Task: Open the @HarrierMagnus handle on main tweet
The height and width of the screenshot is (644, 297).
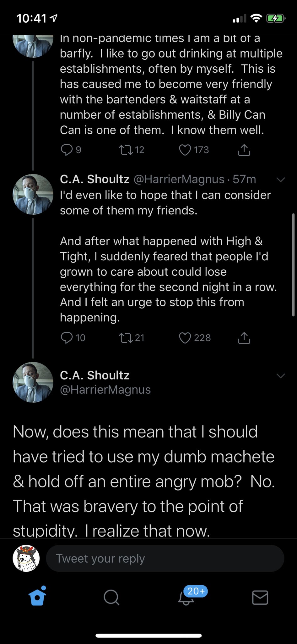Action: point(105,390)
